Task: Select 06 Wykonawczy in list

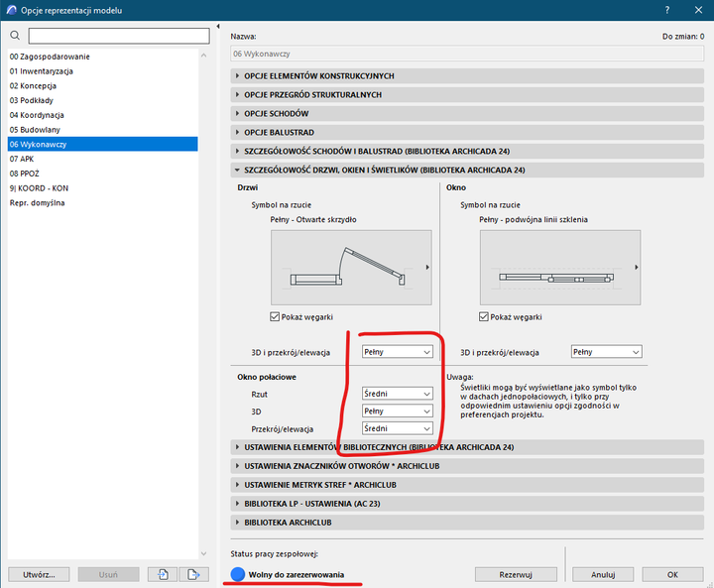Action: [x=102, y=144]
